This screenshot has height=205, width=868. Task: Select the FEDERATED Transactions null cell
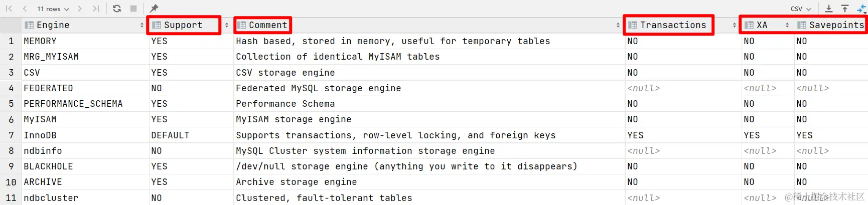point(683,88)
